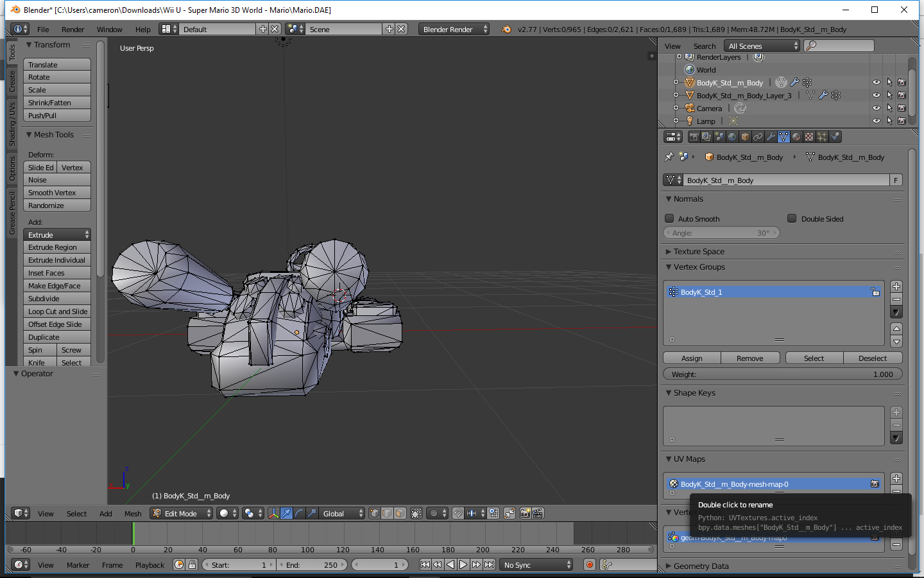Click the Smooth Vertex button
Viewport: 924px width, 578px height.
point(57,193)
